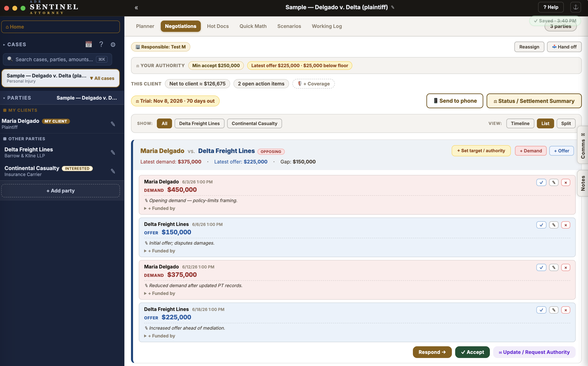Screen dimensions: 588x366
Task: Filter negotiations to Continental Casualty
Action: (x=254, y=123)
